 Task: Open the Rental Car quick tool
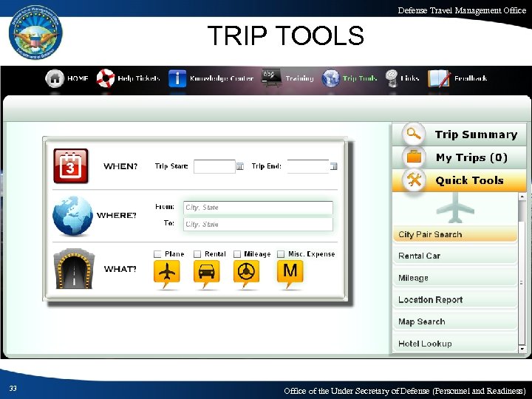click(x=455, y=256)
